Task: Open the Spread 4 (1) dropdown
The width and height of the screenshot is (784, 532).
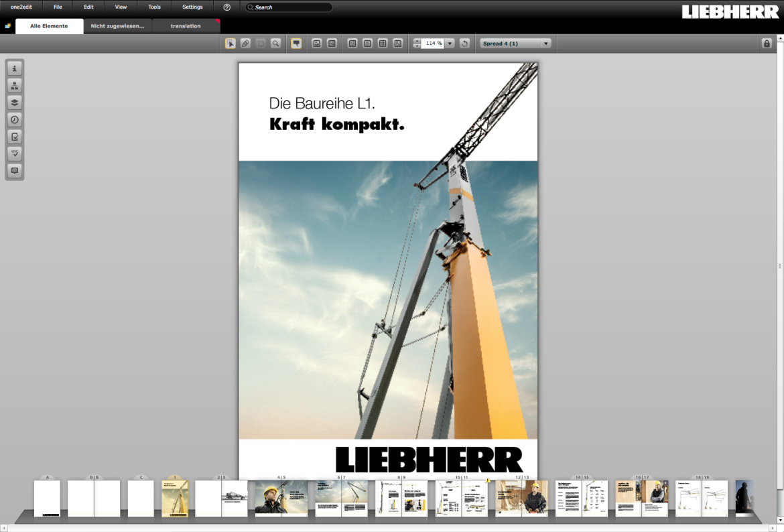Action: [515, 44]
